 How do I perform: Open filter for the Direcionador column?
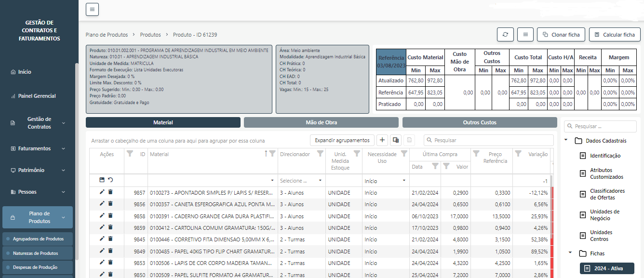pyautogui.click(x=320, y=154)
